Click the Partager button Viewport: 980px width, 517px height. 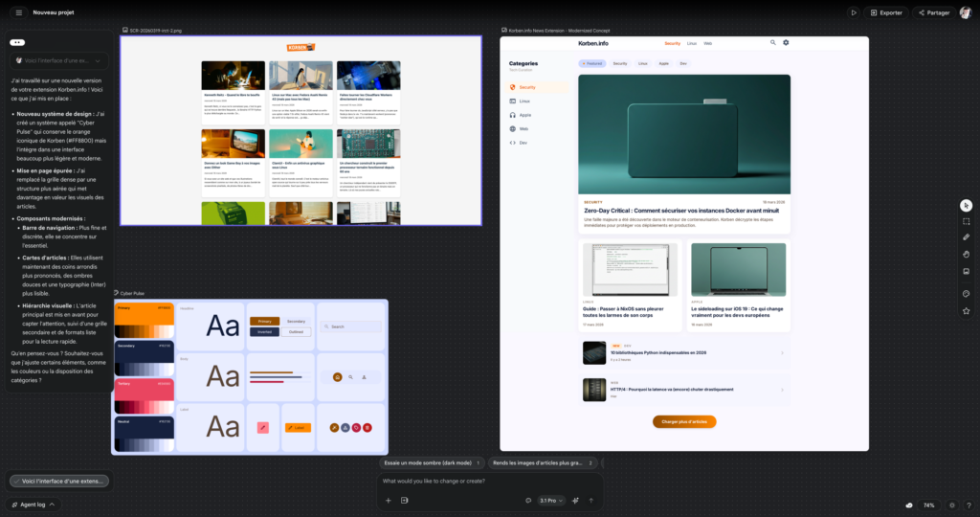[x=933, y=12]
